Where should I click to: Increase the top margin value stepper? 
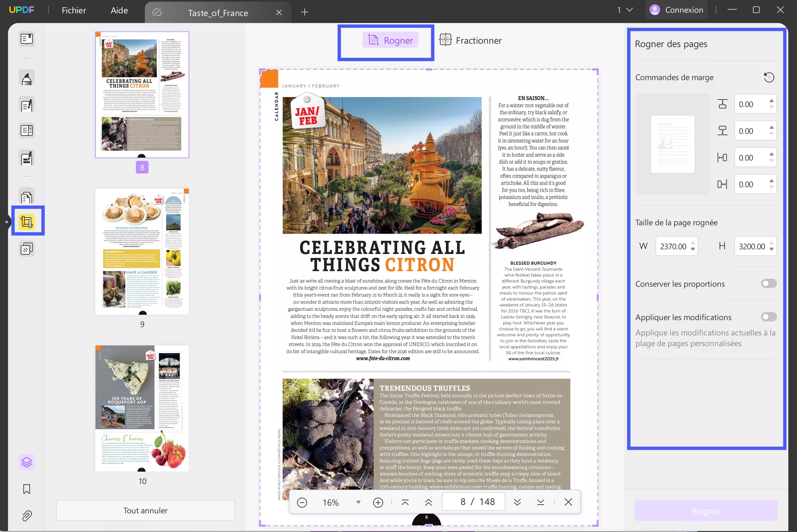click(x=771, y=101)
